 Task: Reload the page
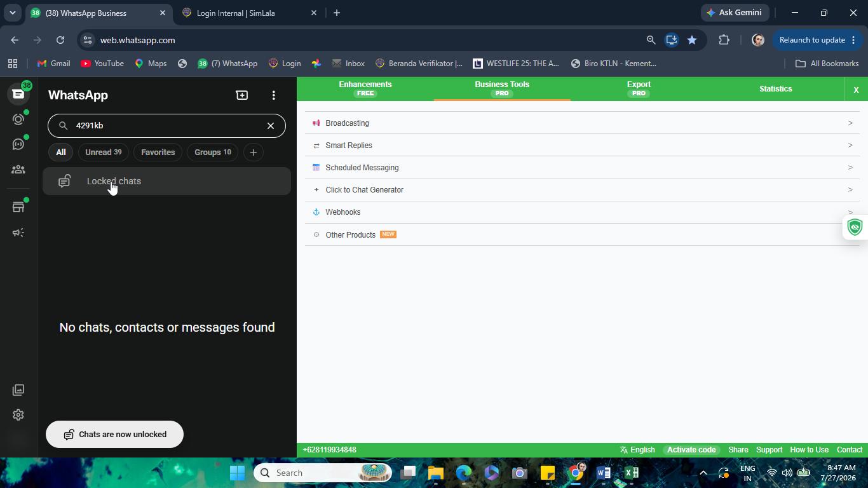point(60,40)
